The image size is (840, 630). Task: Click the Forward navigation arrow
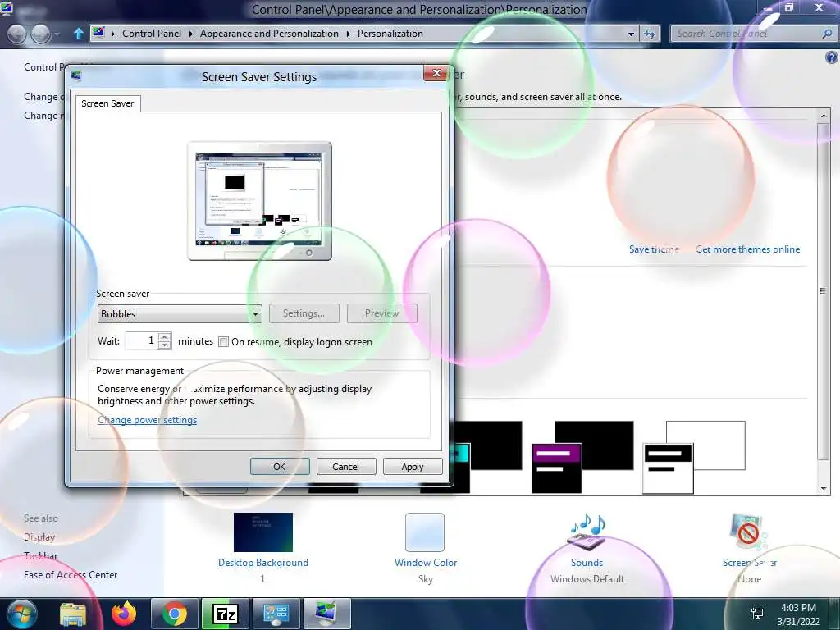(41, 34)
